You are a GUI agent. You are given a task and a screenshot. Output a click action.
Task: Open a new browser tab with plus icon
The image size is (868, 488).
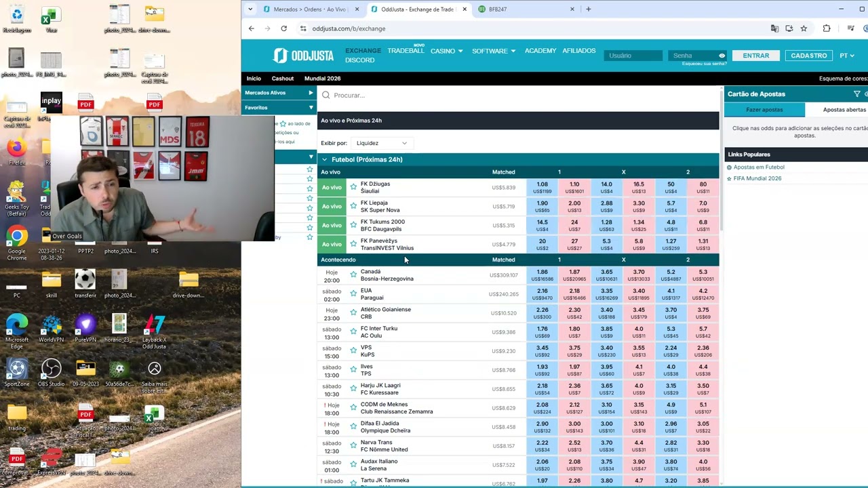[x=588, y=9]
